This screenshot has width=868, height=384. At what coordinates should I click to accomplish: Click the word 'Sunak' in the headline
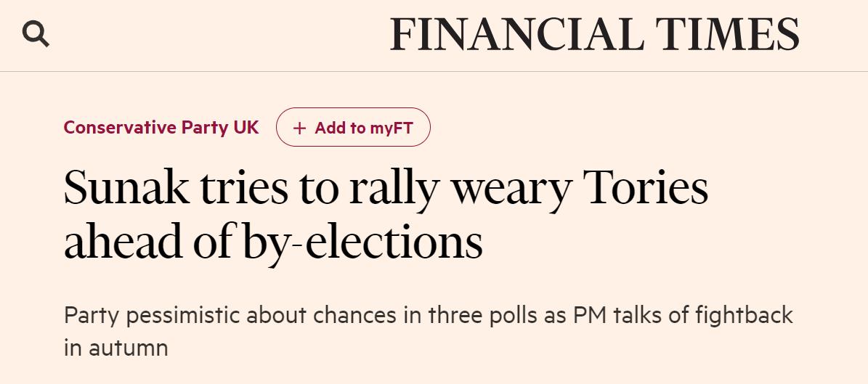click(126, 187)
